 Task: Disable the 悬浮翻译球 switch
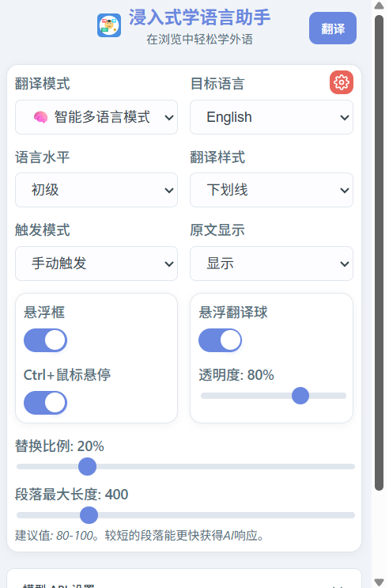220,340
